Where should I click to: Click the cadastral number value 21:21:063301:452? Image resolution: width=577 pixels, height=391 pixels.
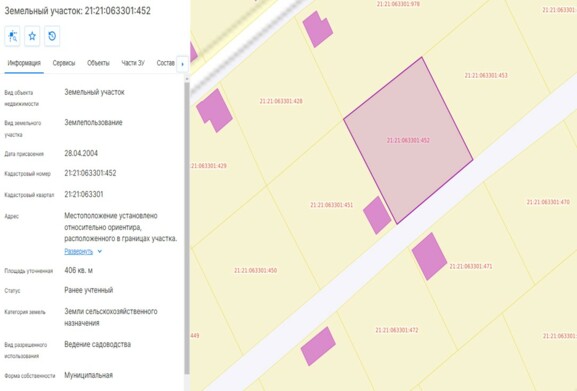(90, 173)
